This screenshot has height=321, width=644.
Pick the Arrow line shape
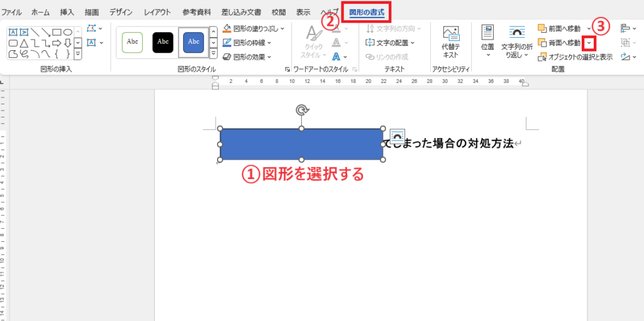pos(45,32)
